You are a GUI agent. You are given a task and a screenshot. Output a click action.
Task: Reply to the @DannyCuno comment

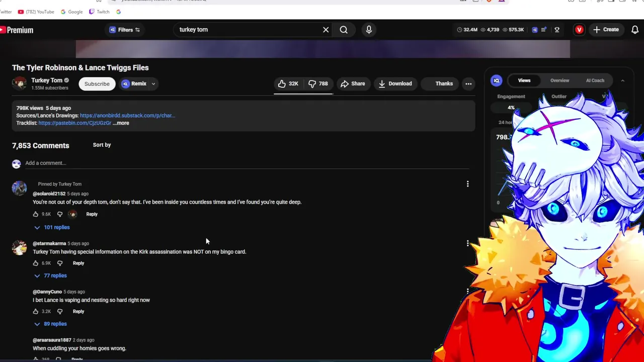coord(78,311)
